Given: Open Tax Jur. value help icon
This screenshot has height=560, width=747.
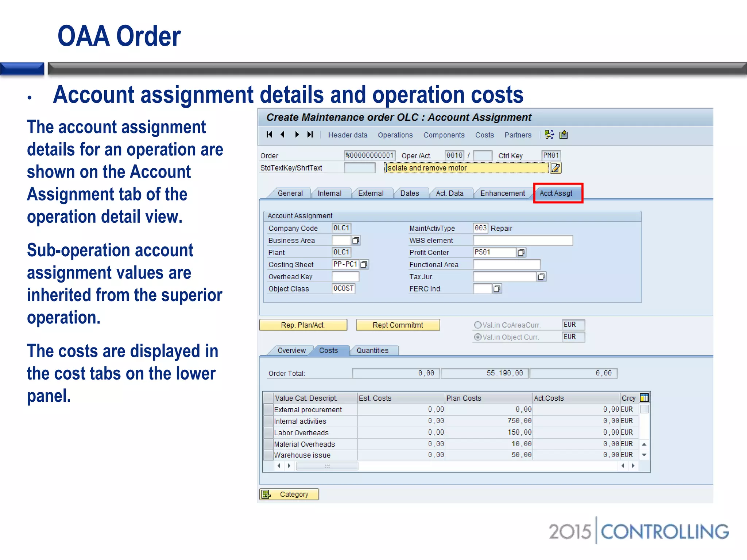Looking at the screenshot, I should pyautogui.click(x=541, y=277).
